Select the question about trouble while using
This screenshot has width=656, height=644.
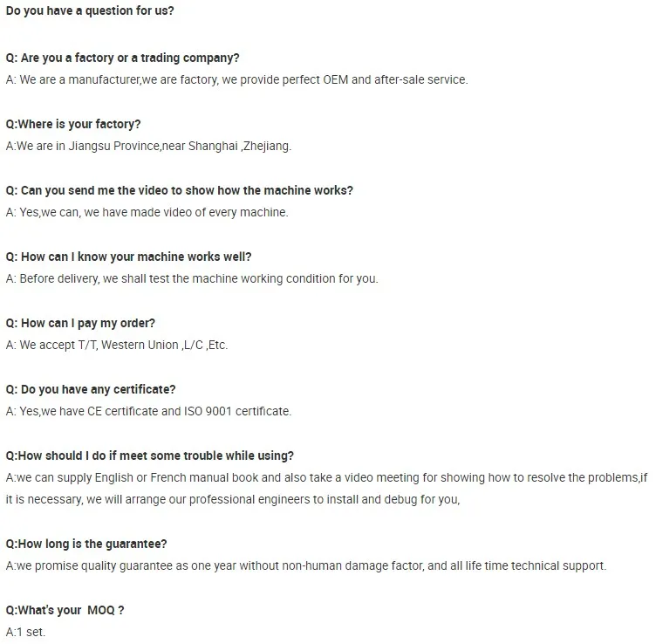tap(149, 456)
